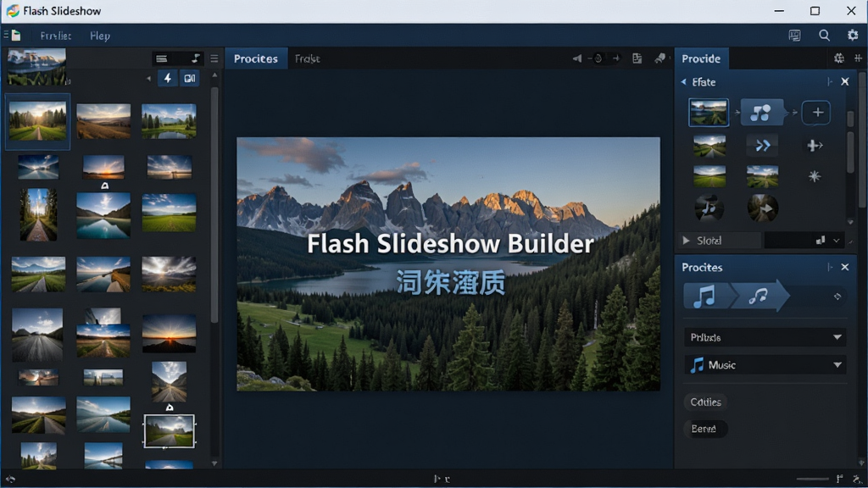
Task: Click the bottom-left status bar arrow icon
Action: pyautogui.click(x=10, y=480)
